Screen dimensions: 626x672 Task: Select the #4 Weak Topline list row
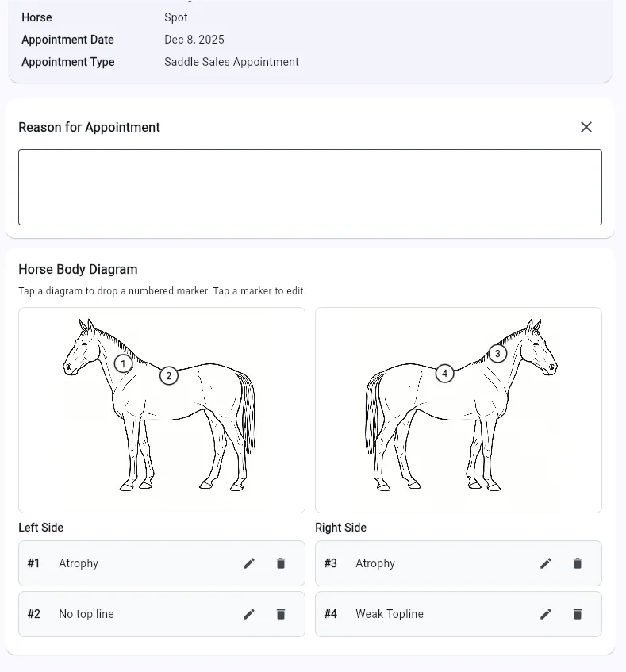[459, 614]
